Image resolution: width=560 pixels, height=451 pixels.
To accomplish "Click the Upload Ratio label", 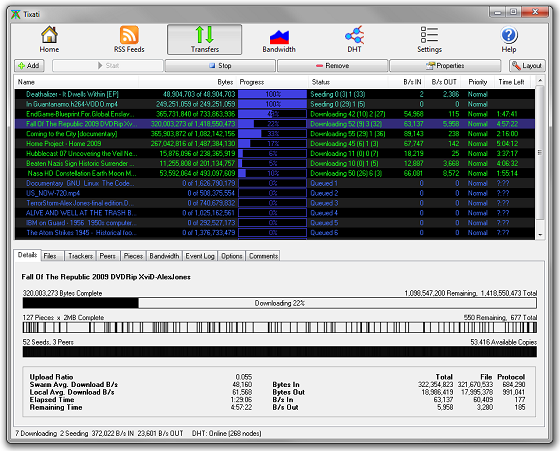I will pyautogui.click(x=51, y=377).
